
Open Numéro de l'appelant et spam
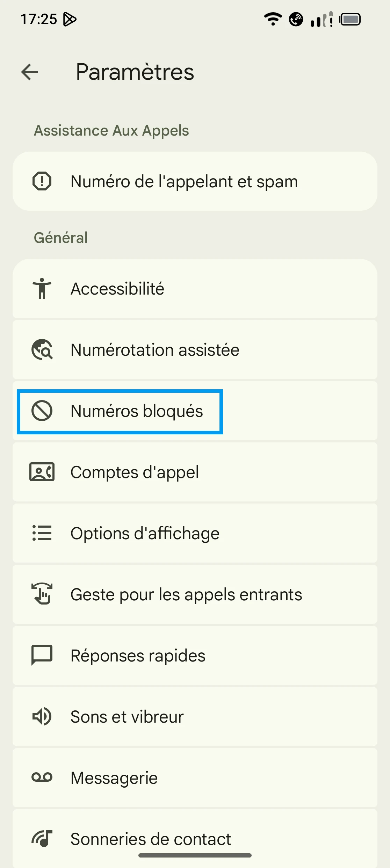184,181
